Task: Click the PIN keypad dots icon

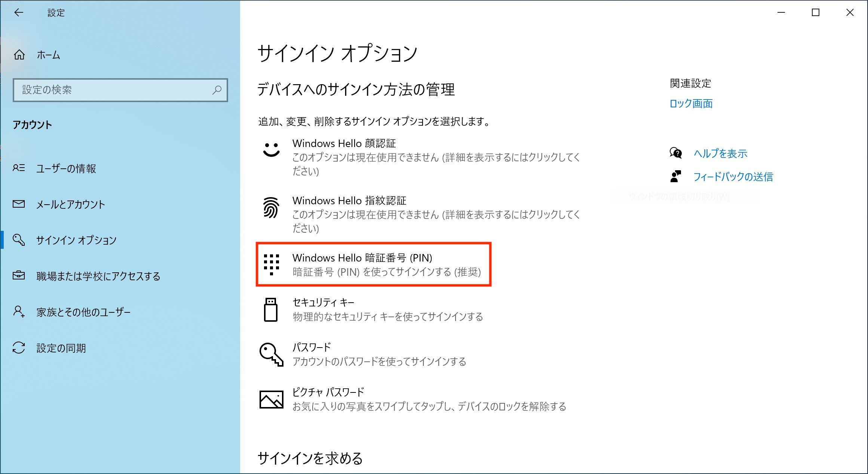Action: 272,264
